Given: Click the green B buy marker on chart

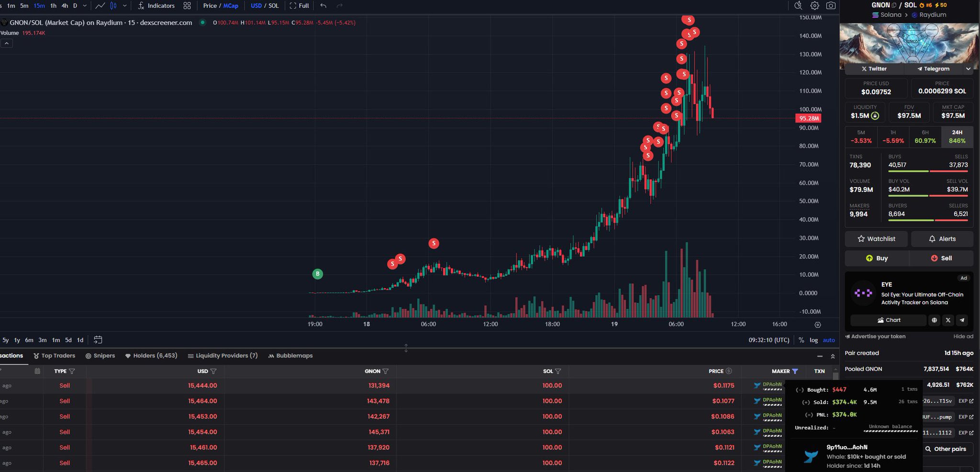Looking at the screenshot, I should pyautogui.click(x=317, y=274).
